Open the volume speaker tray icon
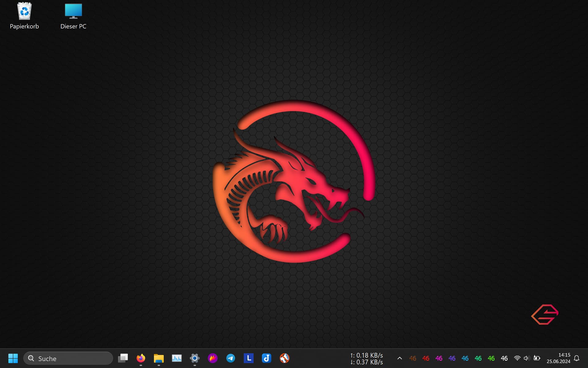588x368 pixels. (527, 358)
